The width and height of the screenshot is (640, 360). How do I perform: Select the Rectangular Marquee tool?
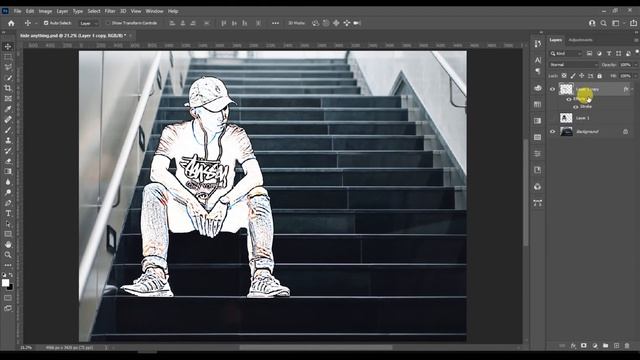coord(8,57)
